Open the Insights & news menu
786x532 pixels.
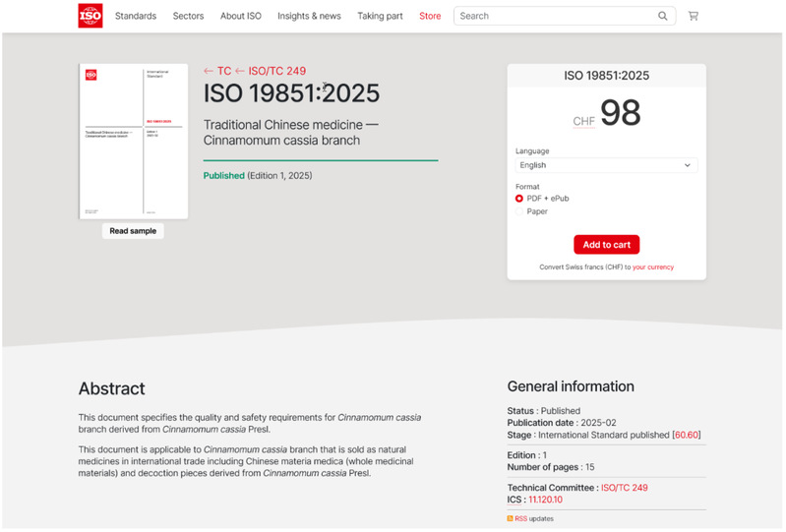coord(309,16)
